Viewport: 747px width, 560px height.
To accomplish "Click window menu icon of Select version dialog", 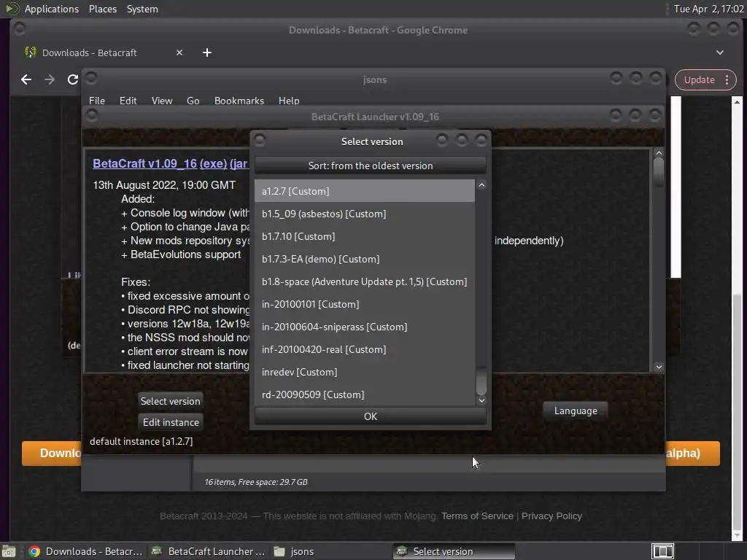I will coord(260,140).
